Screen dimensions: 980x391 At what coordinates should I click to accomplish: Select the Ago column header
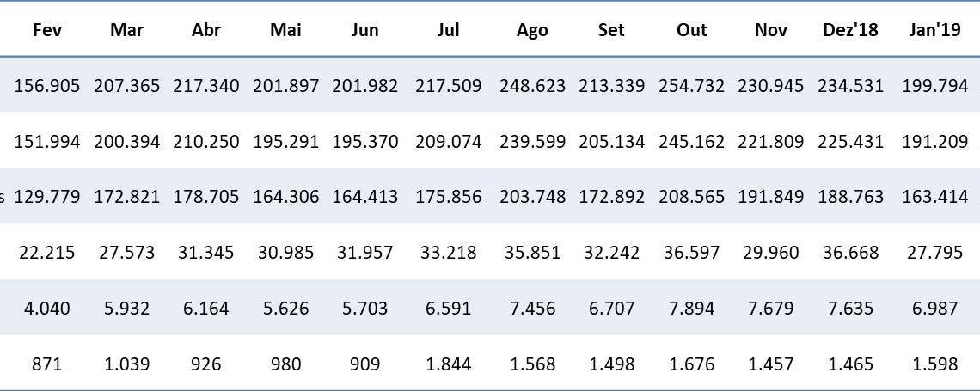point(532,30)
